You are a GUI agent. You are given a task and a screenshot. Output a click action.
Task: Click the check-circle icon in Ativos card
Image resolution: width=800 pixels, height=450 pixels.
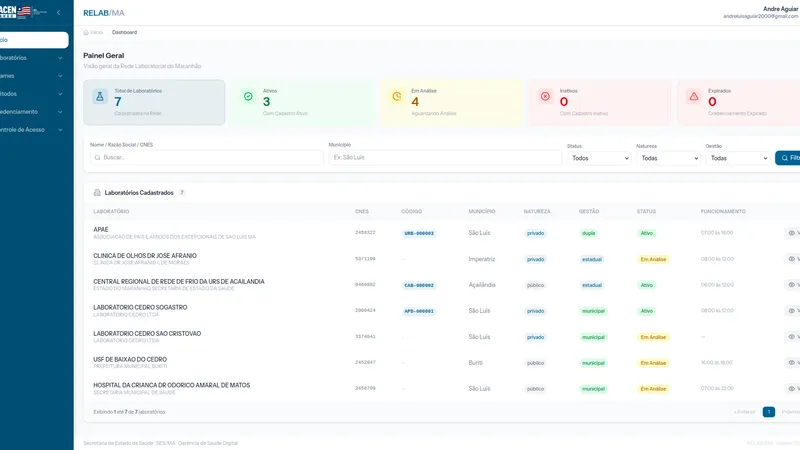coord(248,96)
